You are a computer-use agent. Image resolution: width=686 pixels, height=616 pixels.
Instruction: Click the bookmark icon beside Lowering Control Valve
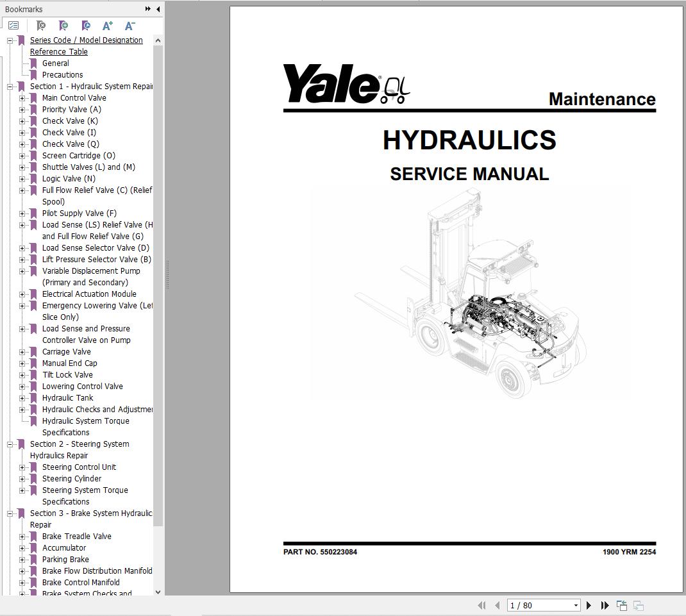(33, 387)
